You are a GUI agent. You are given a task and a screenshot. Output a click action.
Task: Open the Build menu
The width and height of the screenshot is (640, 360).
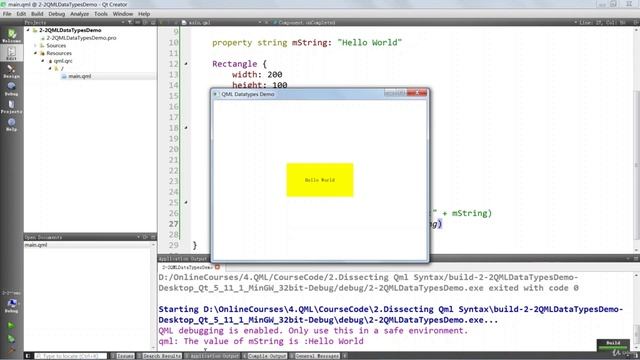pos(37,14)
